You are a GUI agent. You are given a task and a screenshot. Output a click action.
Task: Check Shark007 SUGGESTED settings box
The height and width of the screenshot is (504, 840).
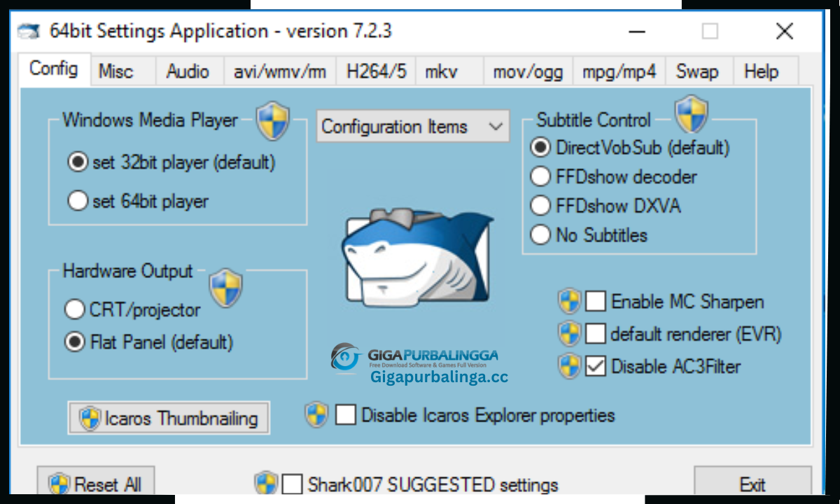[x=293, y=484]
